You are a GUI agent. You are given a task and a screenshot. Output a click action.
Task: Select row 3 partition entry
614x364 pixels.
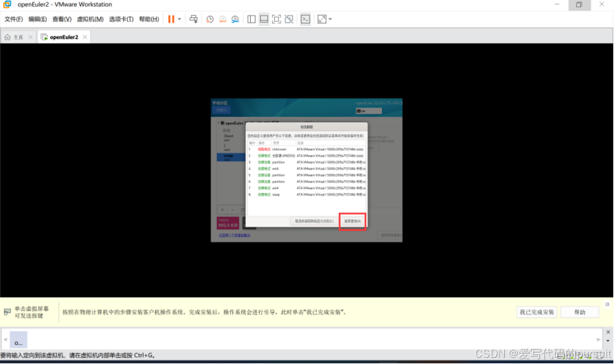point(306,162)
